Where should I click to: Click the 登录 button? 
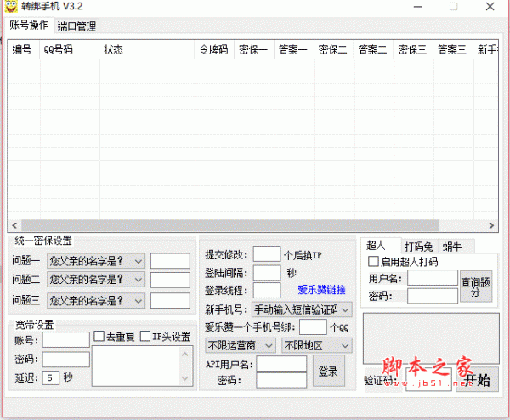328,372
